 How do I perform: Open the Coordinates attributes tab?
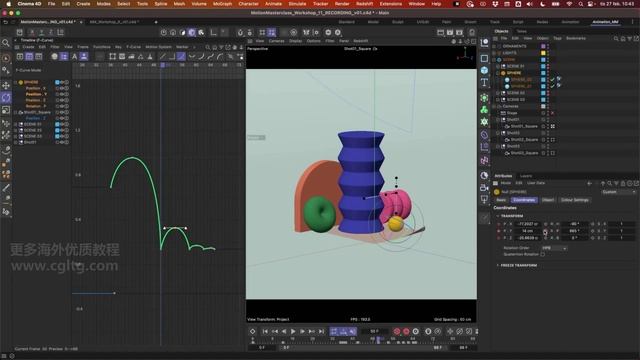(x=524, y=200)
